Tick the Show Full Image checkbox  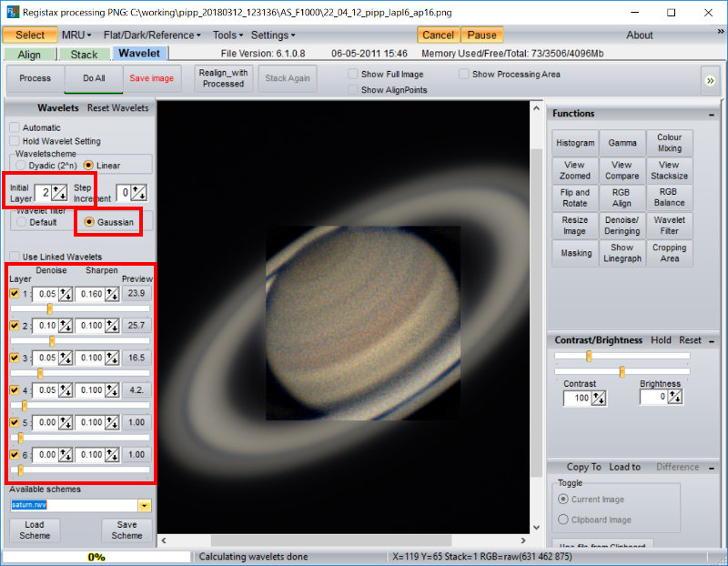[x=354, y=75]
